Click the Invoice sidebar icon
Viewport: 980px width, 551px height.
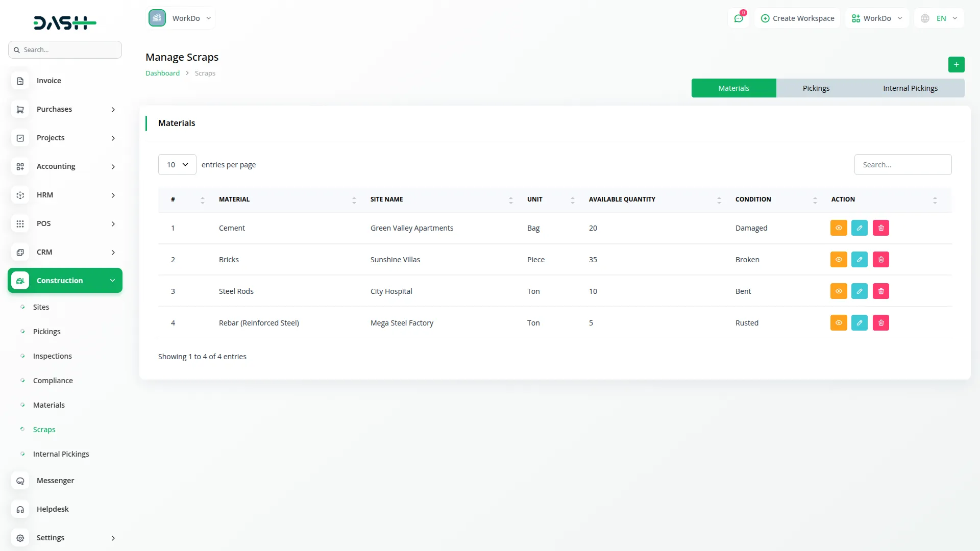[20, 81]
